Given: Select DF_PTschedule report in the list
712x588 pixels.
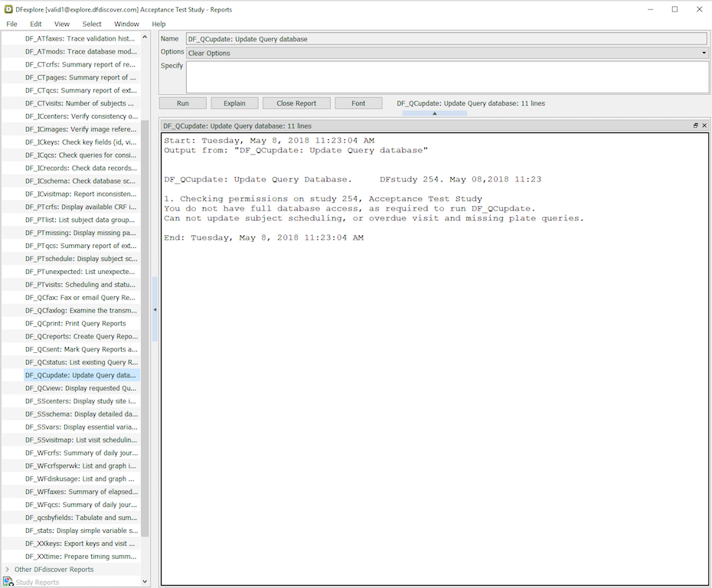Looking at the screenshot, I should [x=80, y=259].
